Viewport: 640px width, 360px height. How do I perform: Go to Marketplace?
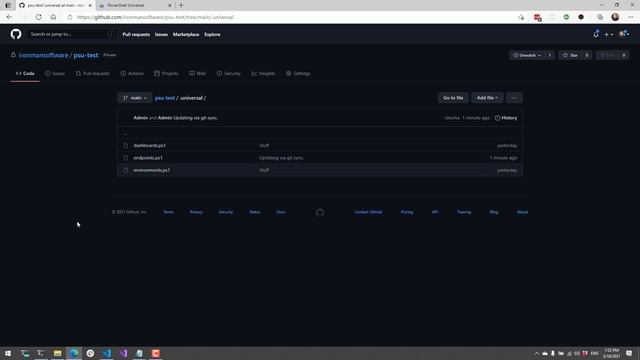coord(186,35)
